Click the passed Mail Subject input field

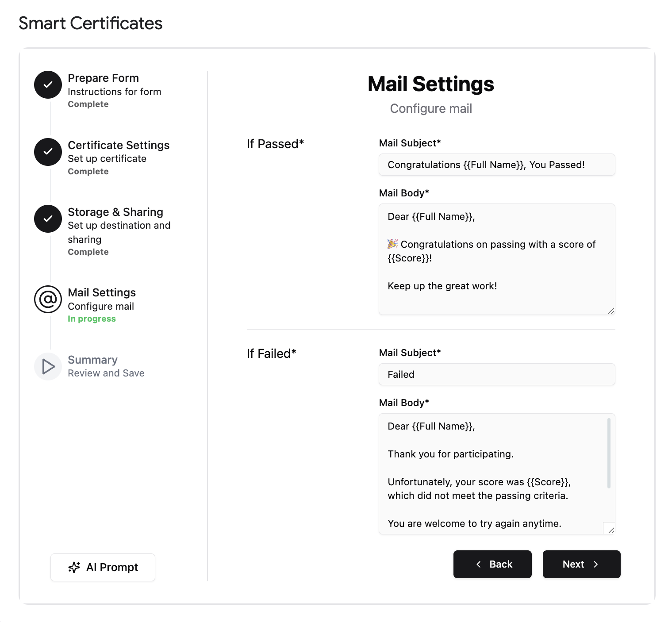point(497,165)
